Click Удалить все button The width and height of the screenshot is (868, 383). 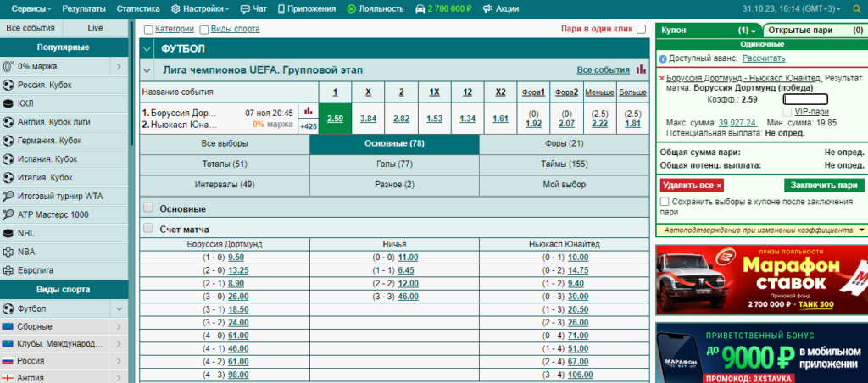tap(692, 186)
